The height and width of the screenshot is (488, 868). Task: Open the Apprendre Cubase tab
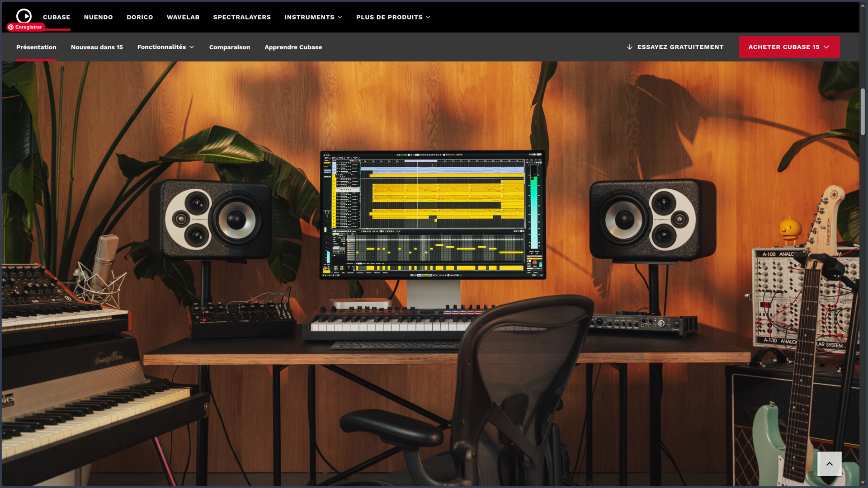(x=293, y=47)
